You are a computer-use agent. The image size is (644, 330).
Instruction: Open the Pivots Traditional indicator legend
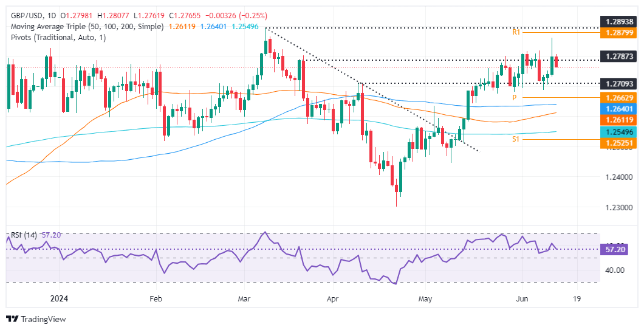[57, 38]
